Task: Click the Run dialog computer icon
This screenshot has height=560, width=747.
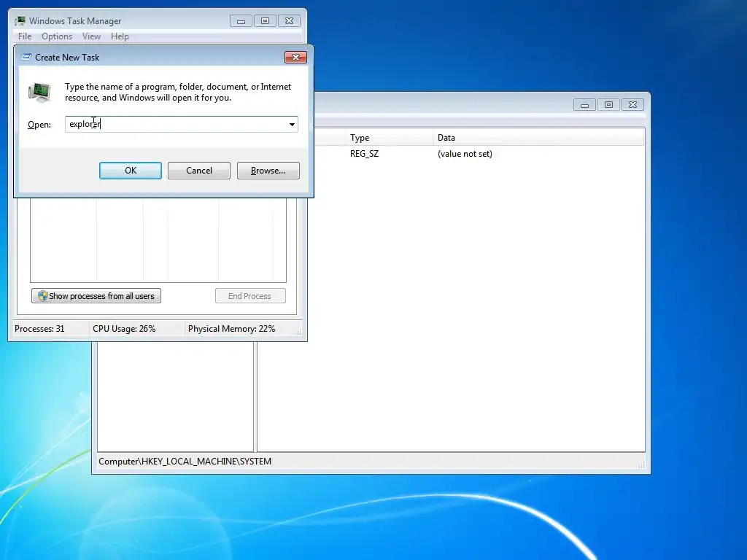Action: pos(39,93)
